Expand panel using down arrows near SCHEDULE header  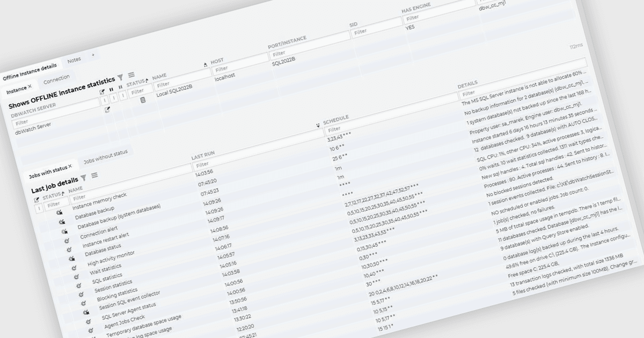tap(318, 125)
